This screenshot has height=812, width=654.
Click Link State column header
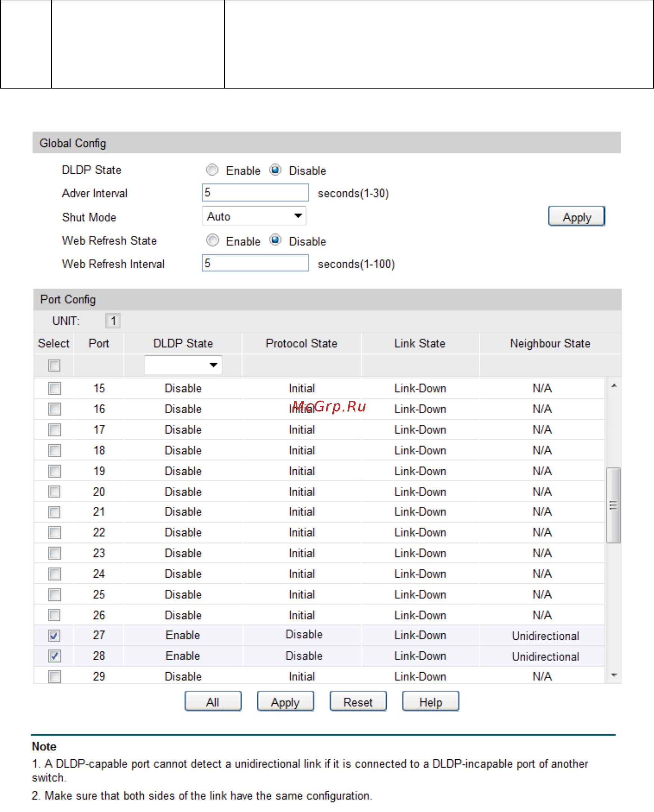coord(420,343)
